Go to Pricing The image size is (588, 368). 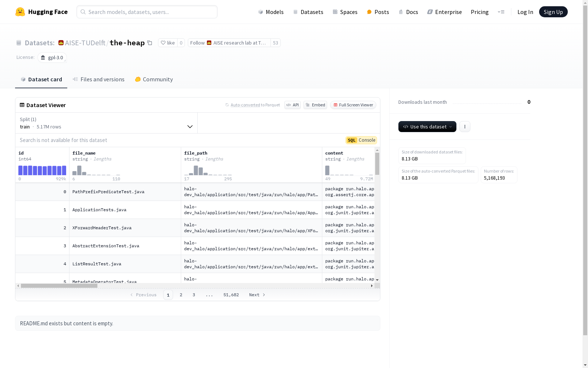click(x=480, y=12)
